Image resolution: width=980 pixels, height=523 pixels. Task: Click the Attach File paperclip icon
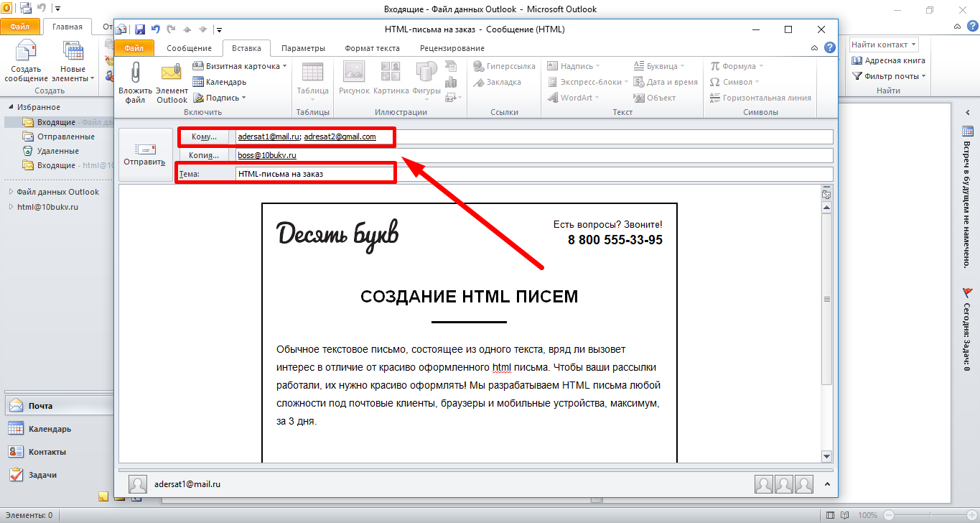coord(135,82)
